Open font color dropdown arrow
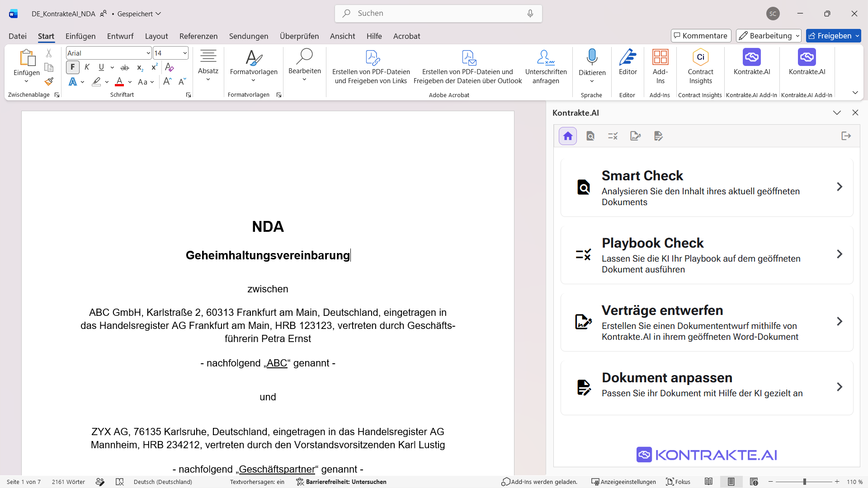This screenshot has width=868, height=488. coord(130,82)
